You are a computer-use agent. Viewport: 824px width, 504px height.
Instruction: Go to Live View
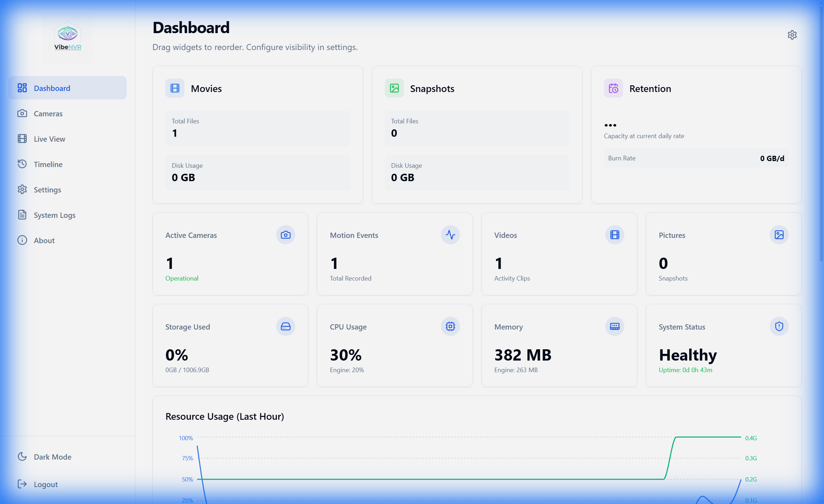click(x=49, y=139)
